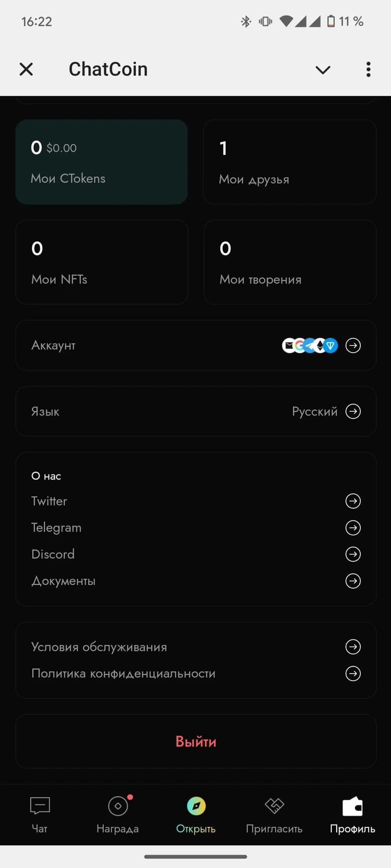Viewport: 391px width, 868px height.
Task: Open Discord via its arrow icon
Action: tap(353, 554)
